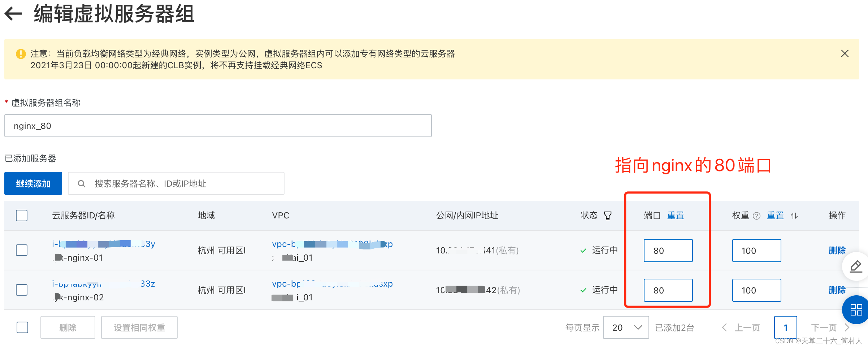Edit weight field for nginx-02 row

click(756, 290)
